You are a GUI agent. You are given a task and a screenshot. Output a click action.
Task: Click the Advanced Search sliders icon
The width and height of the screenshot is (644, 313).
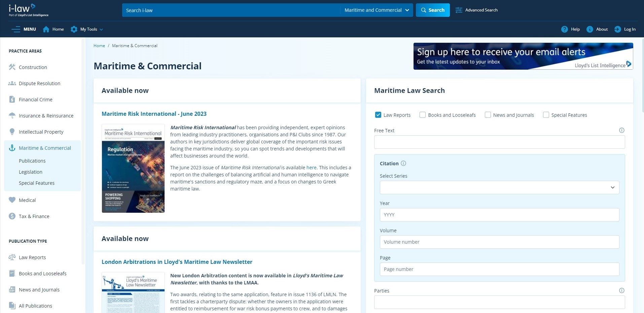coord(459,10)
